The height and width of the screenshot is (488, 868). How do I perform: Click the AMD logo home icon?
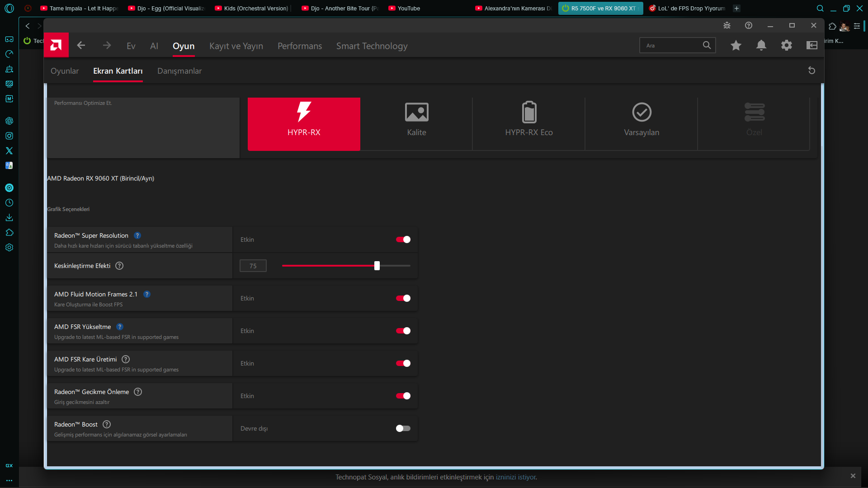point(56,45)
